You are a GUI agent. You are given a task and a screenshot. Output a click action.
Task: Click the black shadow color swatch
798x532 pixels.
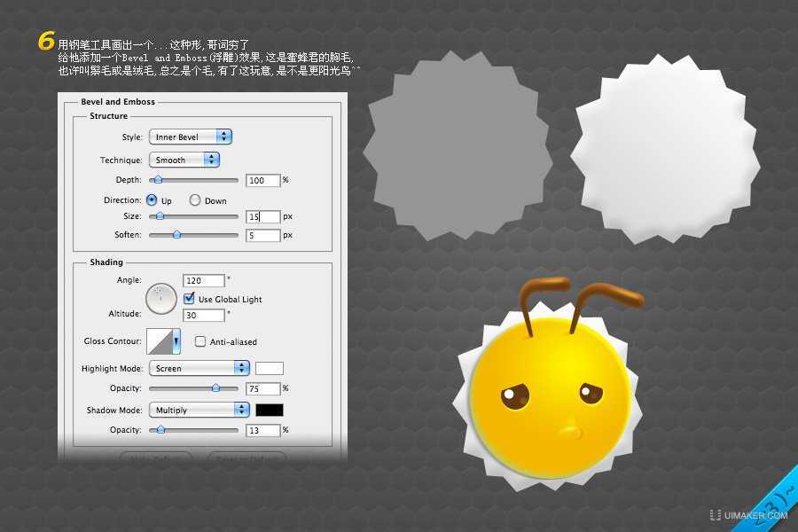[x=269, y=410]
